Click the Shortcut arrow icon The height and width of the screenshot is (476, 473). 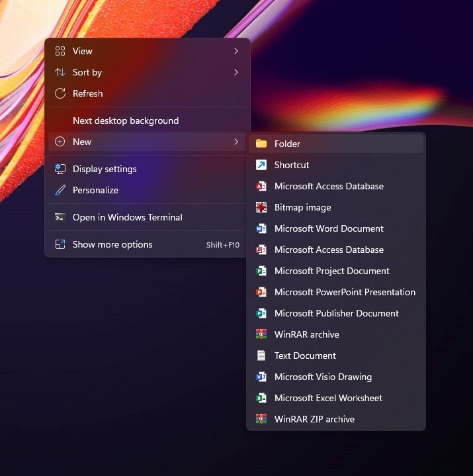pos(261,165)
